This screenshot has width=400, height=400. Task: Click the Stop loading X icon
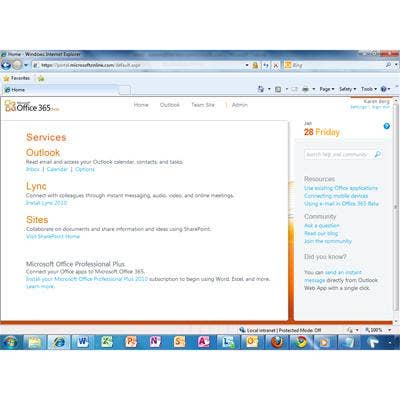(x=276, y=65)
